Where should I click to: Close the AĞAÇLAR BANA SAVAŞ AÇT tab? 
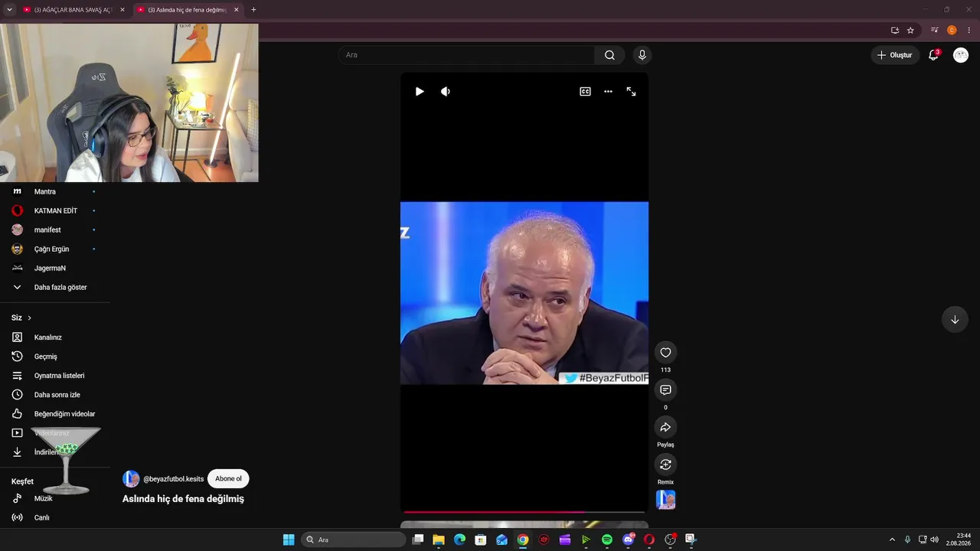point(122,10)
